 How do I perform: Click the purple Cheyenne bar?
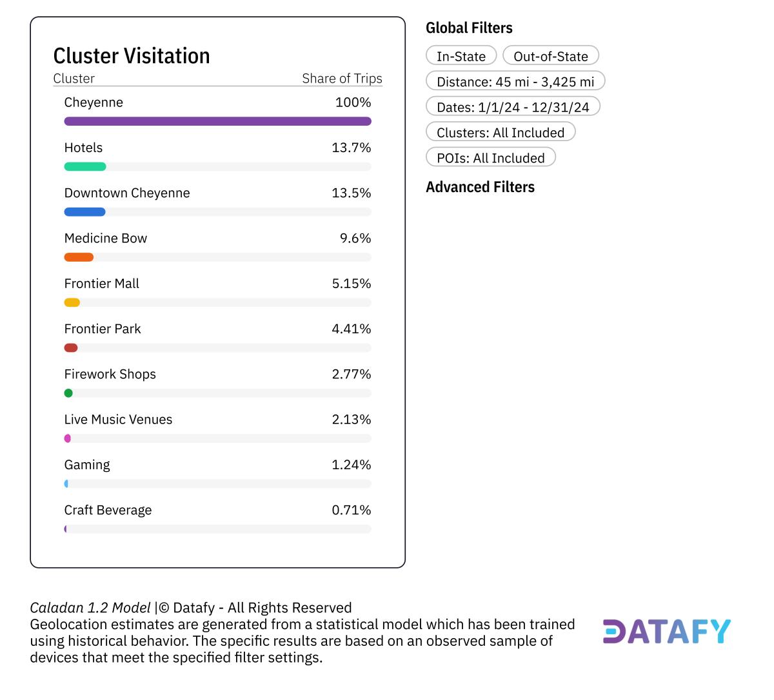(x=217, y=121)
